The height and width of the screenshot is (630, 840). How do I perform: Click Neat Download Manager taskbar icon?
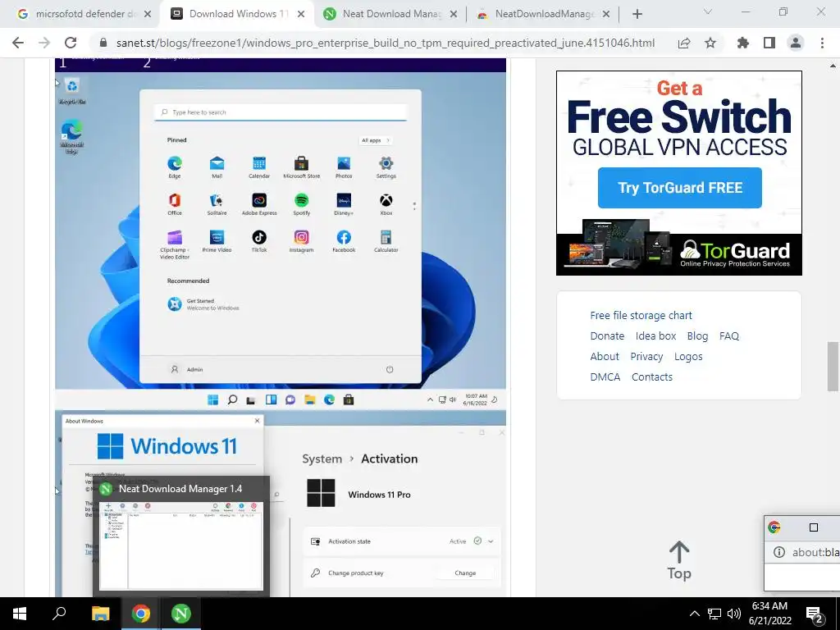(x=181, y=614)
